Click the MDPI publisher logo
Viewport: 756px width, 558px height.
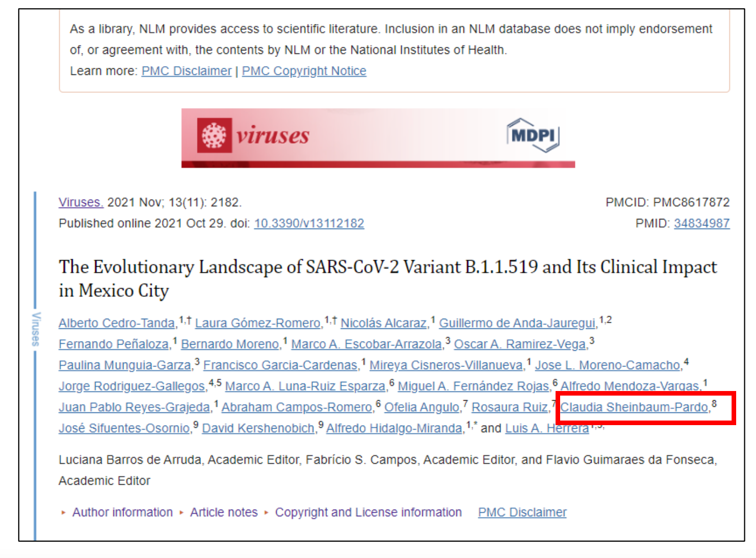click(533, 135)
